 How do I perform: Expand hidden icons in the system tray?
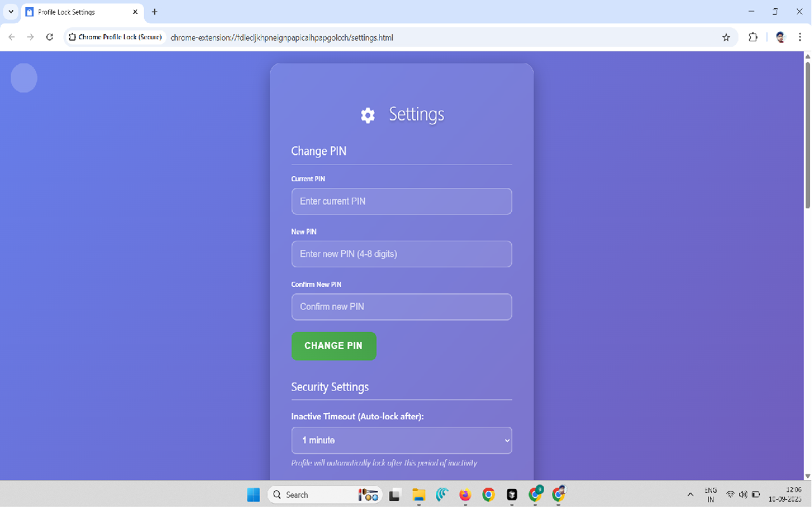[x=690, y=494]
